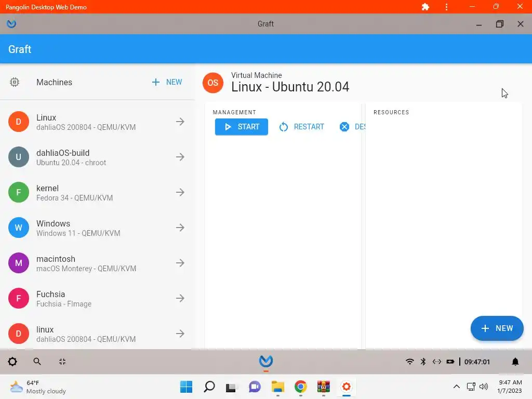This screenshot has height=399, width=532.
Task: Open arrow for dahliaOS-build row
Action: [x=180, y=157]
